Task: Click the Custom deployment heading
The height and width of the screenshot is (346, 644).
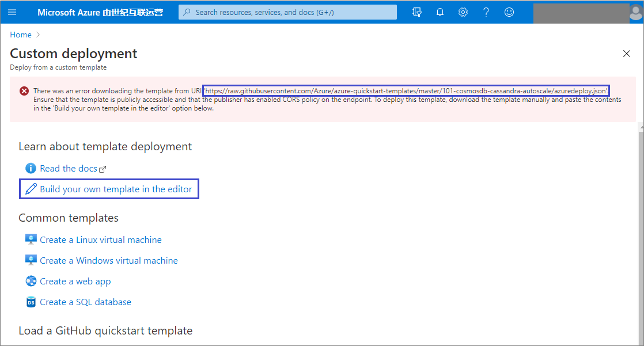Action: point(74,54)
